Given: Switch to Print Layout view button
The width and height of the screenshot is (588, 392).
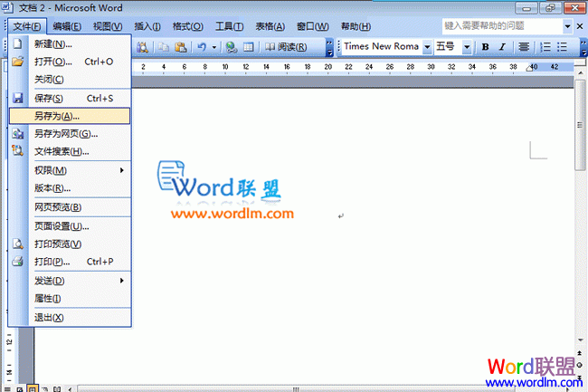Looking at the screenshot, I should (33, 389).
